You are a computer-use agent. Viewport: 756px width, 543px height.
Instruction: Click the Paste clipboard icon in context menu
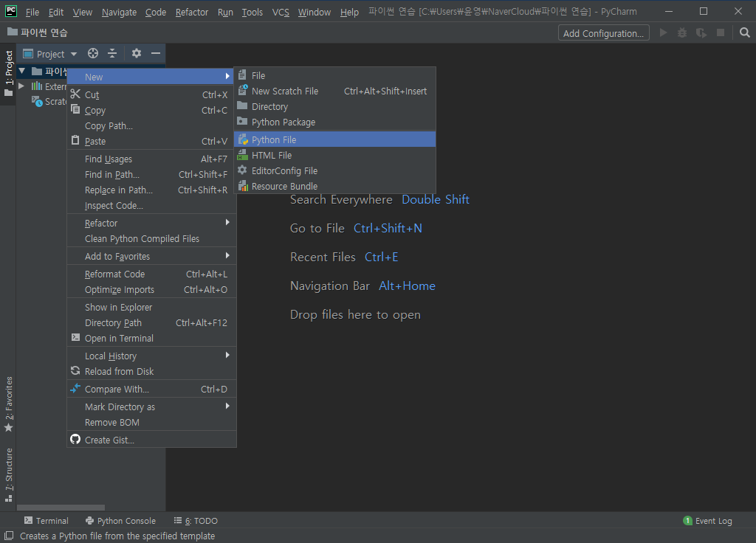(75, 140)
